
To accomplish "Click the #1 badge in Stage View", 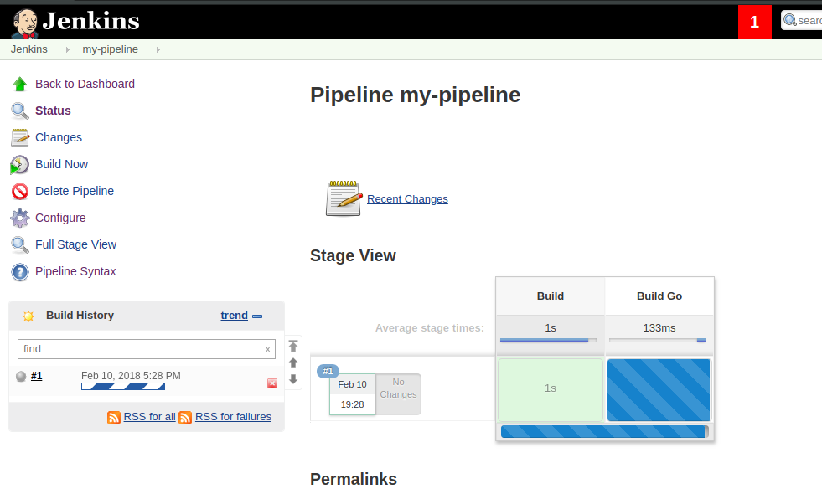I will tap(328, 372).
